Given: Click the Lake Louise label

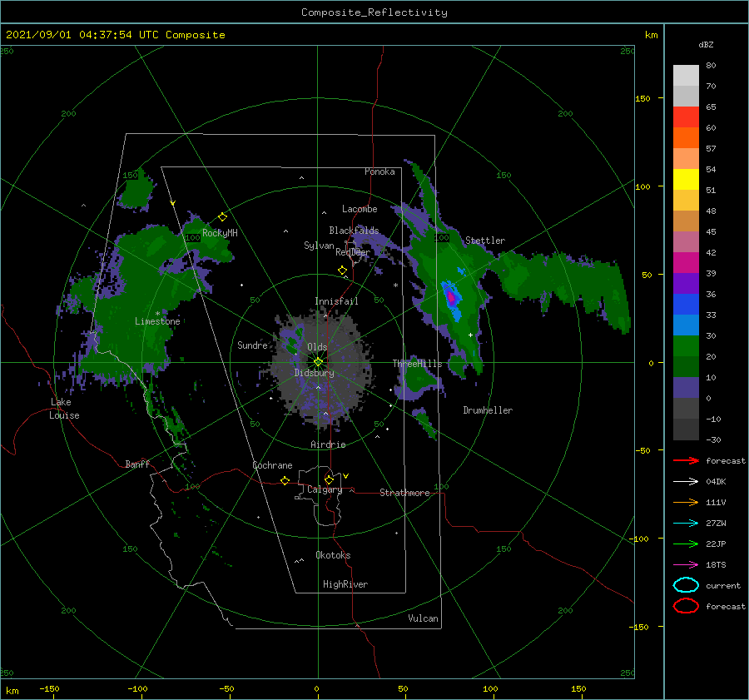Looking at the screenshot, I should pos(64,409).
